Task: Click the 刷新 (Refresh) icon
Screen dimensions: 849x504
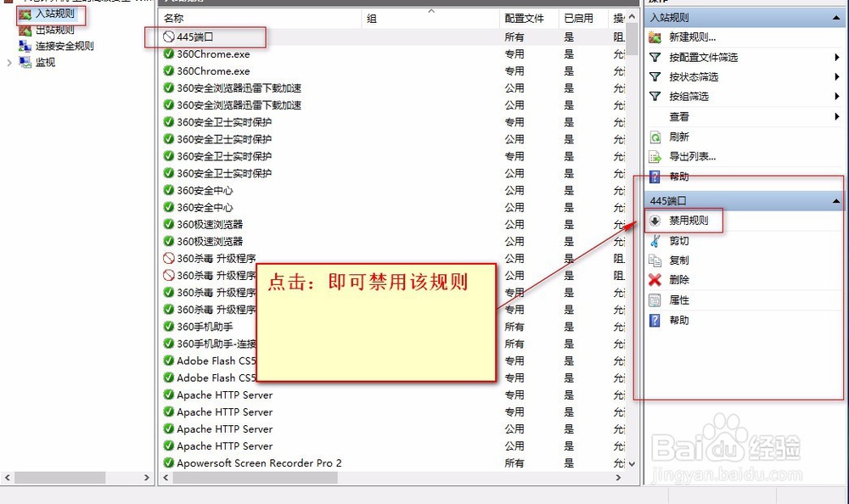Action: (654, 136)
